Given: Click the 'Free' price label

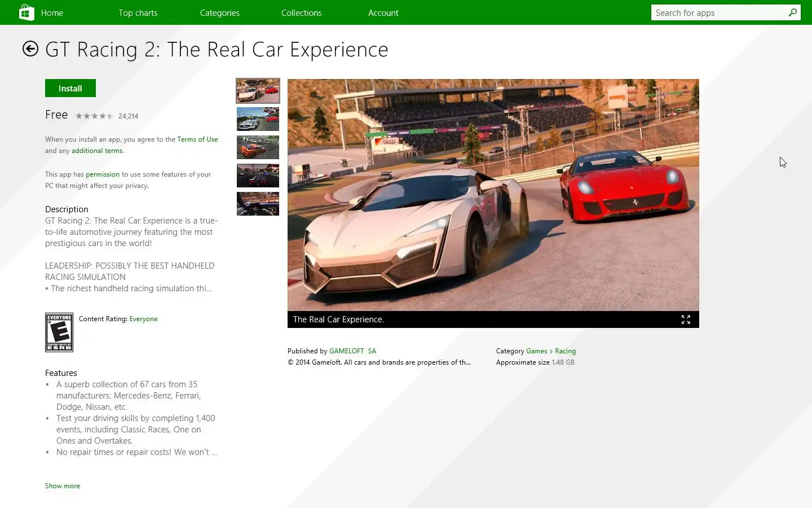Looking at the screenshot, I should 56,115.
